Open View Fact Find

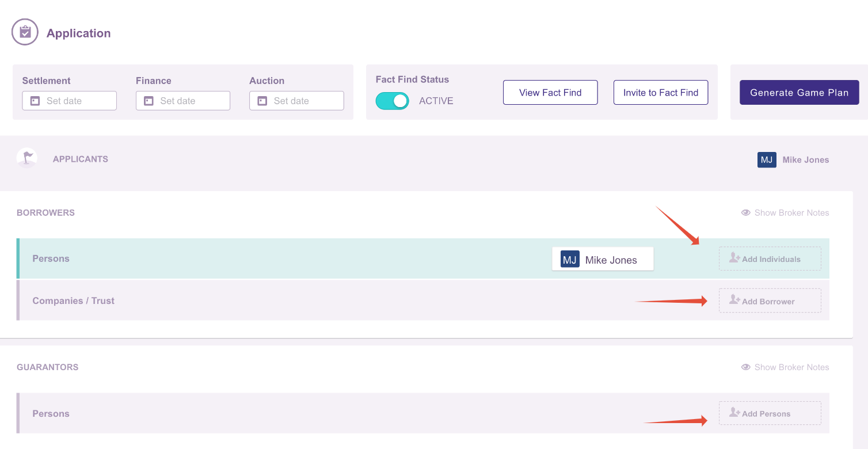(550, 92)
